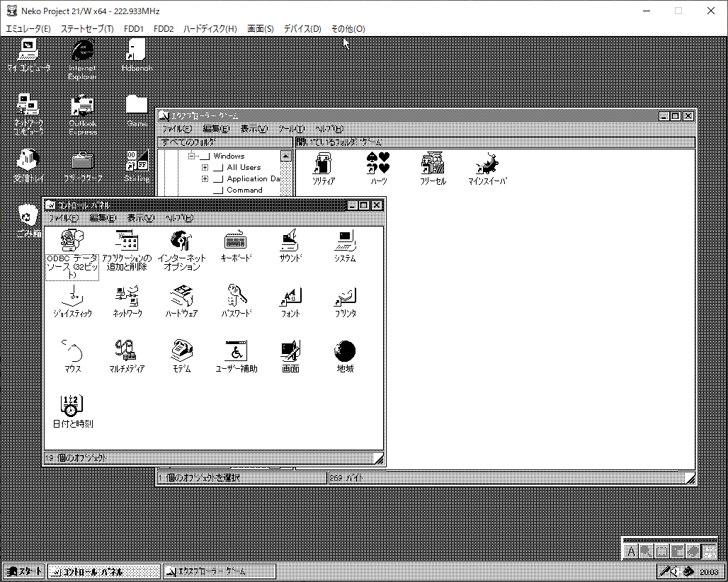Open the ハードウェア wizard icon
This screenshot has height=582, width=728.
click(181, 302)
